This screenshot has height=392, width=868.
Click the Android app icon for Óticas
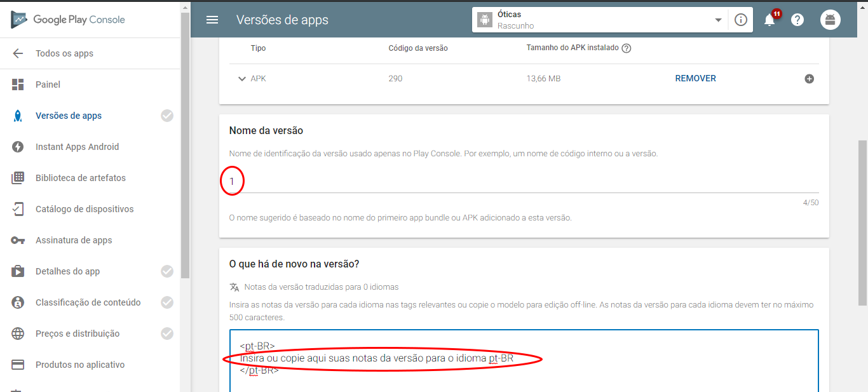coord(485,20)
